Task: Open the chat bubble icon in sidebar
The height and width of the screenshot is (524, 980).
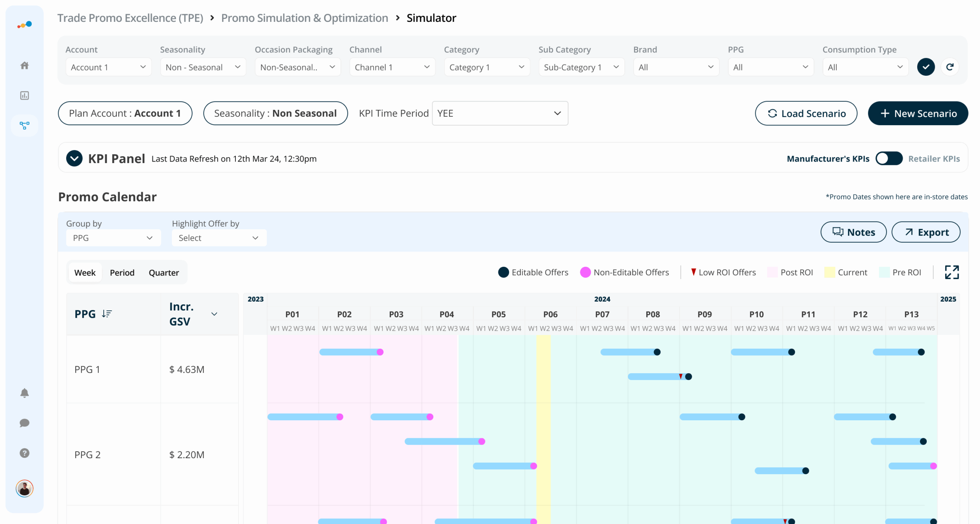Action: tap(24, 423)
